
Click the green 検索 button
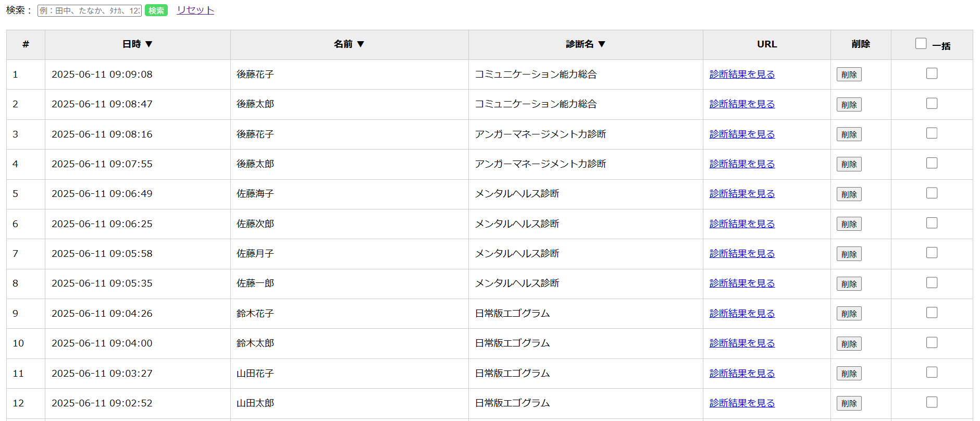[x=156, y=10]
